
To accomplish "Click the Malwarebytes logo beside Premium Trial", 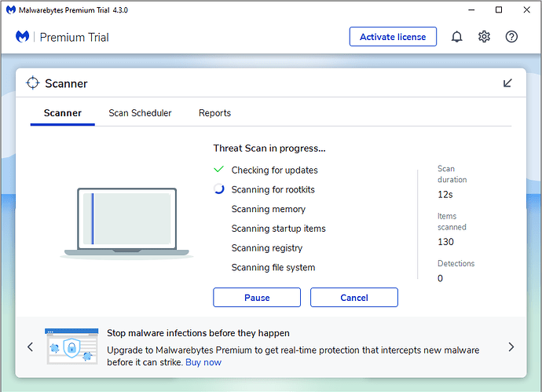I will coord(23,37).
